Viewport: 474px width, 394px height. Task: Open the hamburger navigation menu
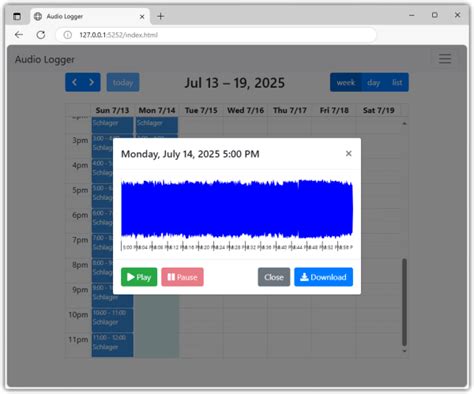point(445,59)
